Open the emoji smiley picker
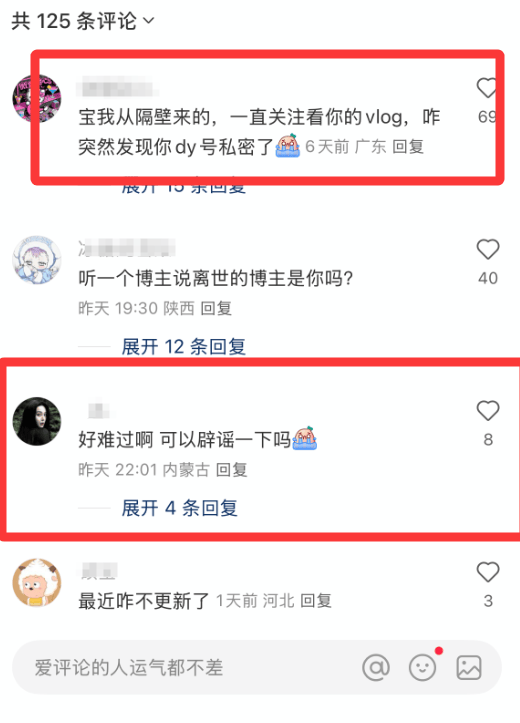 [x=422, y=667]
